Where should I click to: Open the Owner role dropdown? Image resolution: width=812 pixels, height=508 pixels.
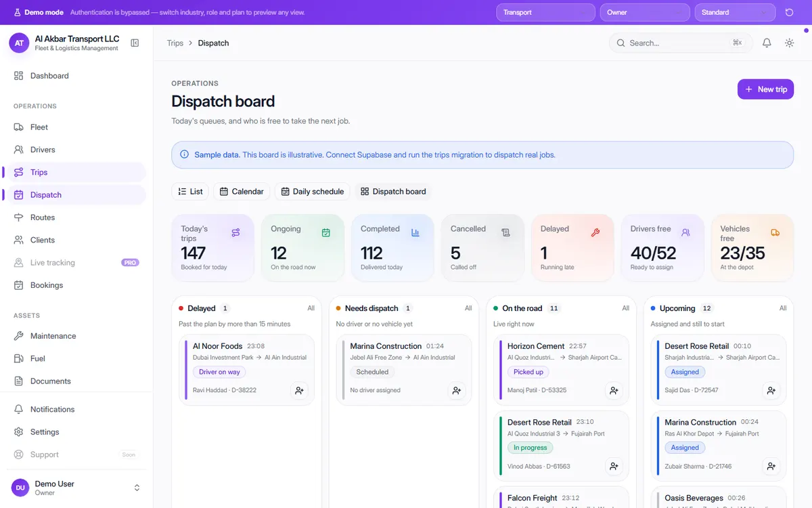tap(645, 12)
